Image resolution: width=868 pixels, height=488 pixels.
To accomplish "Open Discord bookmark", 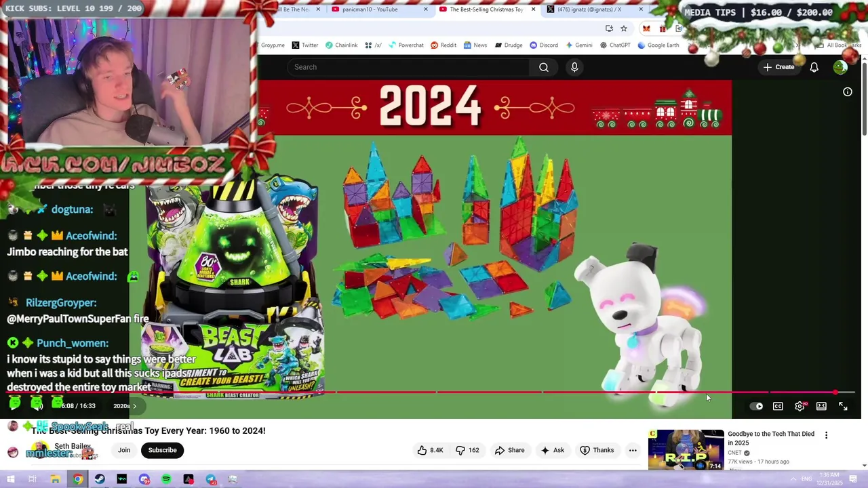I will pos(544,45).
